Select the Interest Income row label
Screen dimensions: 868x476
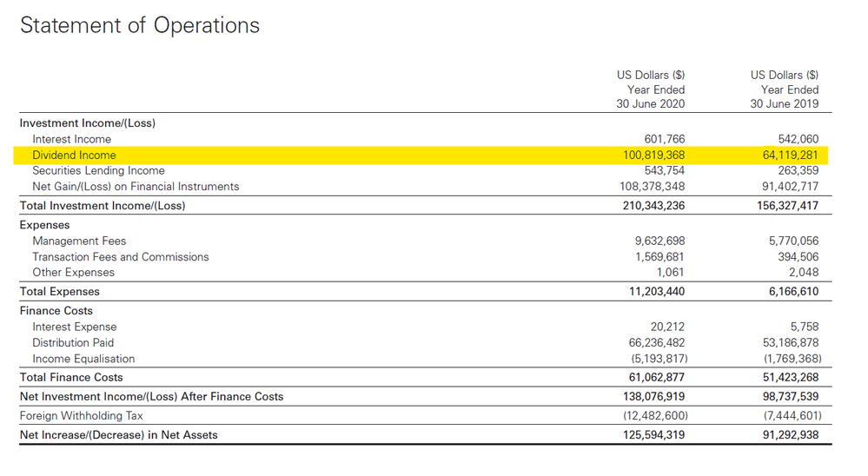[x=71, y=139]
